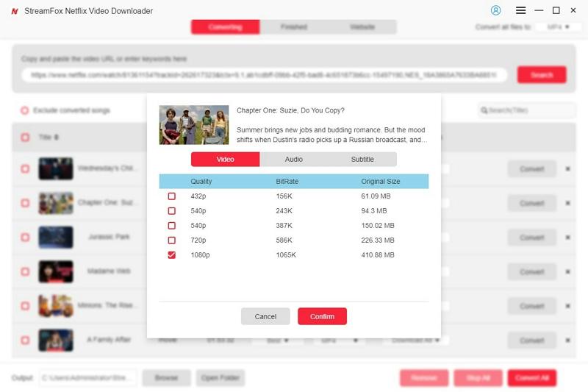This screenshot has width=588, height=392.
Task: Click the Minions thumbnail
Action: 56,306
